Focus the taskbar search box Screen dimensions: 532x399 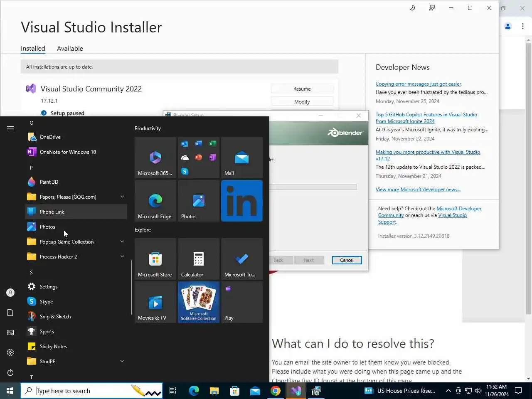click(91, 391)
